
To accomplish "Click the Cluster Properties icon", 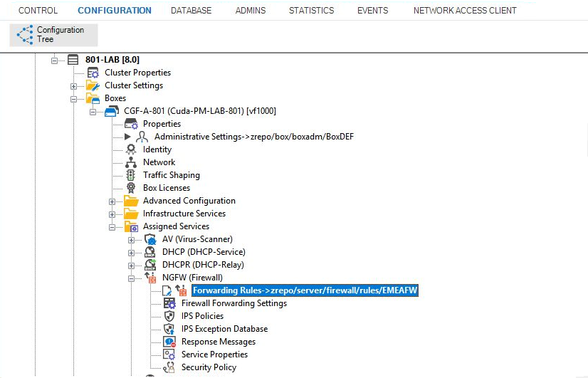I will (x=93, y=73).
